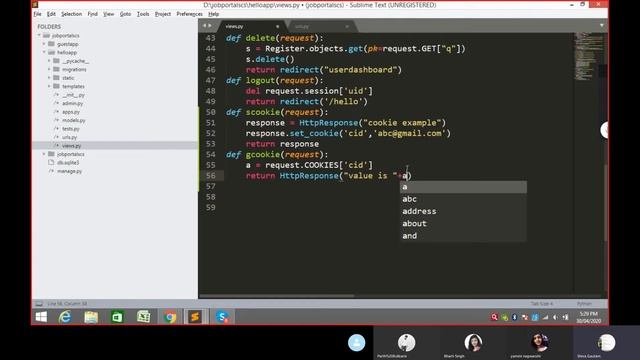The image size is (640, 360).
Task: Open the Help menu
Action: (213, 14)
